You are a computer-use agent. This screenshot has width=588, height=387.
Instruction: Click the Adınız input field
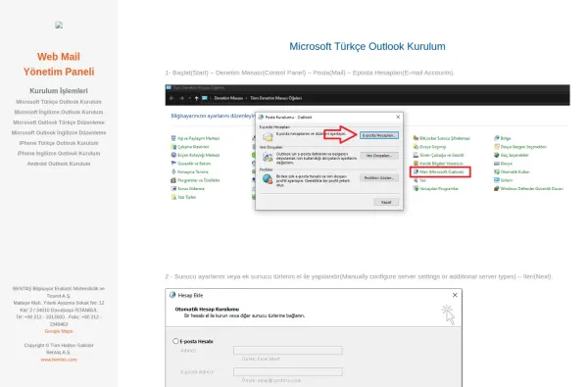point(287,351)
